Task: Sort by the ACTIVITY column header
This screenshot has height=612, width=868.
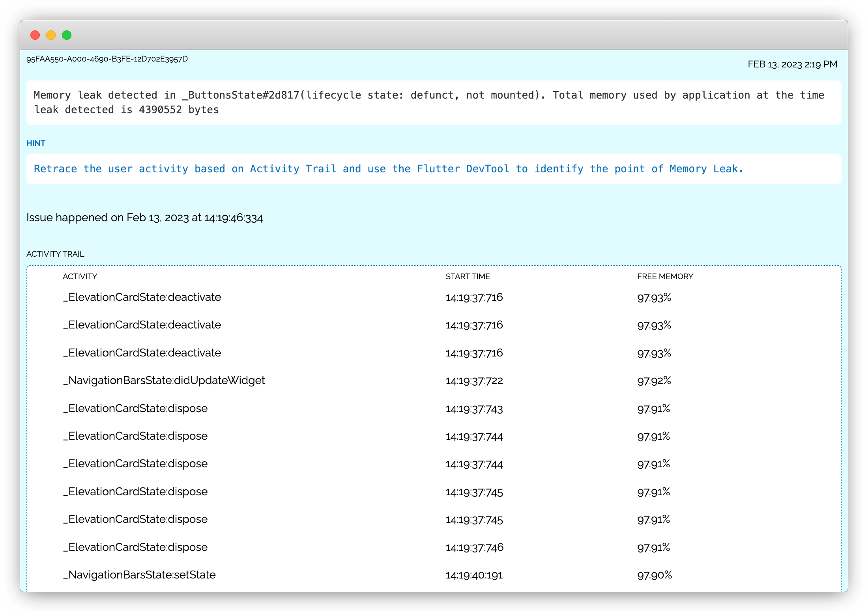Action: tap(80, 276)
